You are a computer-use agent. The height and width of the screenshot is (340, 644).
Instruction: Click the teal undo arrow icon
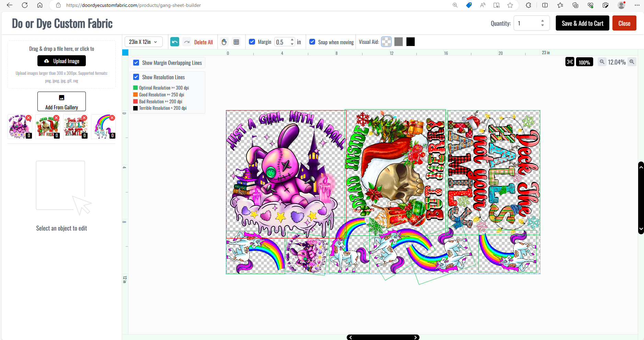click(x=175, y=42)
